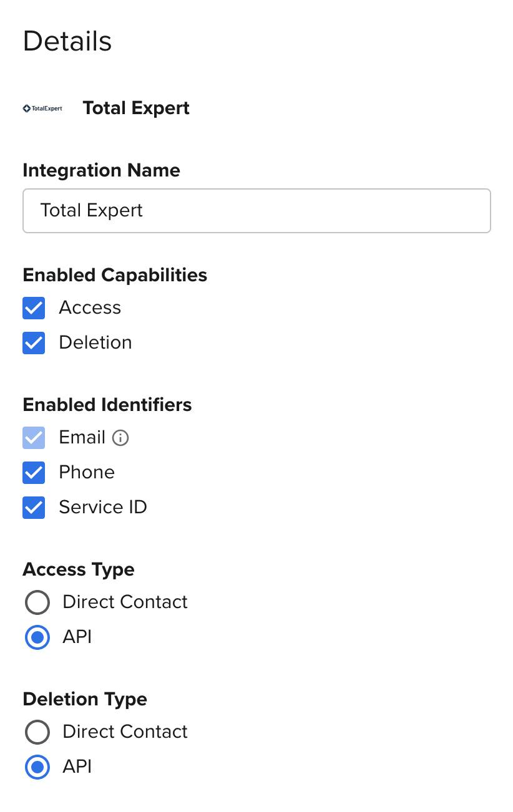This screenshot has height=812, width=513.
Task: Click the Email label text
Action: tap(82, 438)
